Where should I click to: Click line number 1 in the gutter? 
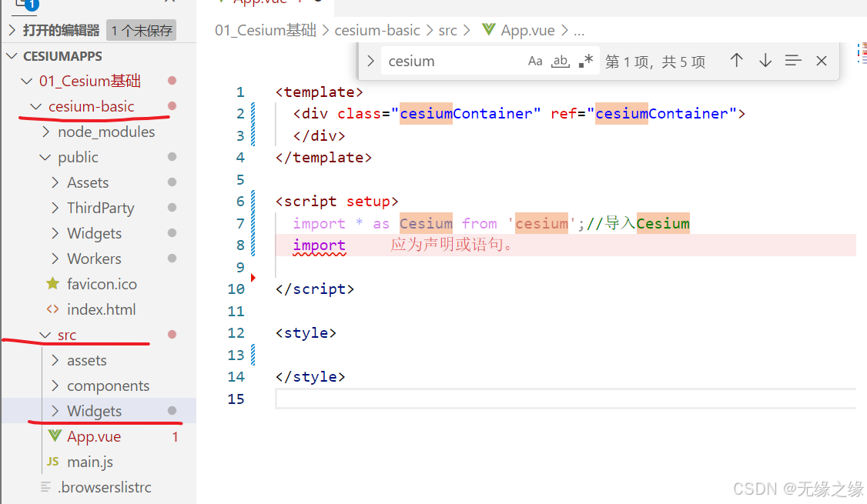point(240,92)
